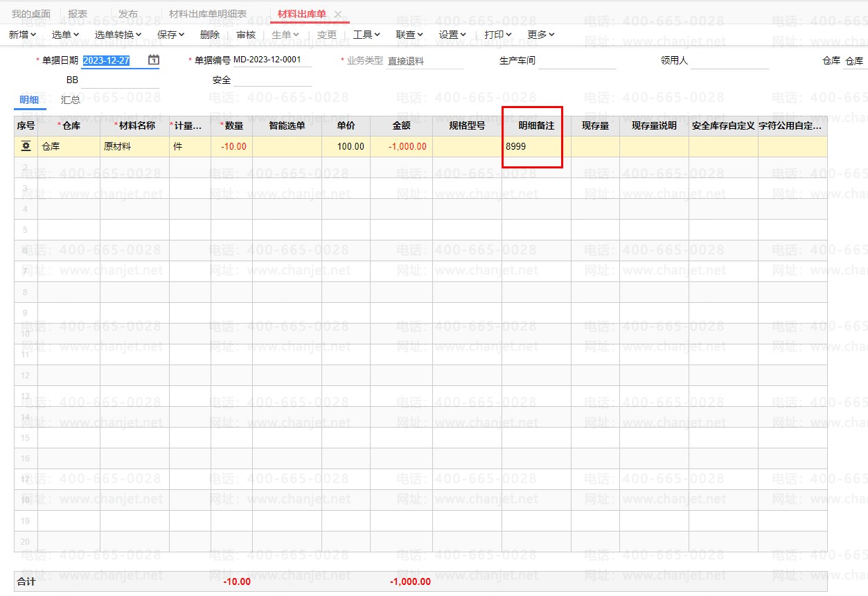Select the 明细 sub-tab
Screen dimensions: 868x596
point(29,100)
